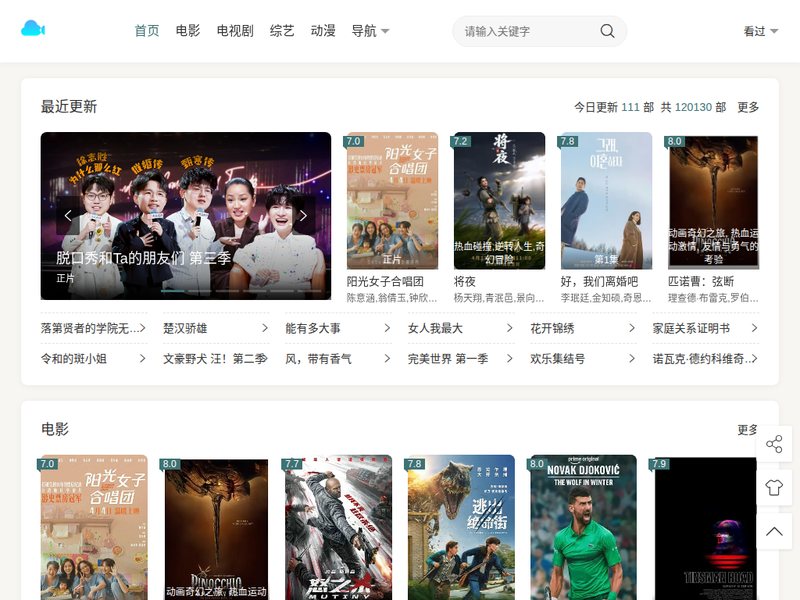The height and width of the screenshot is (600, 800).
Task: Open 完美世界 第一季 list link
Action: 461,359
